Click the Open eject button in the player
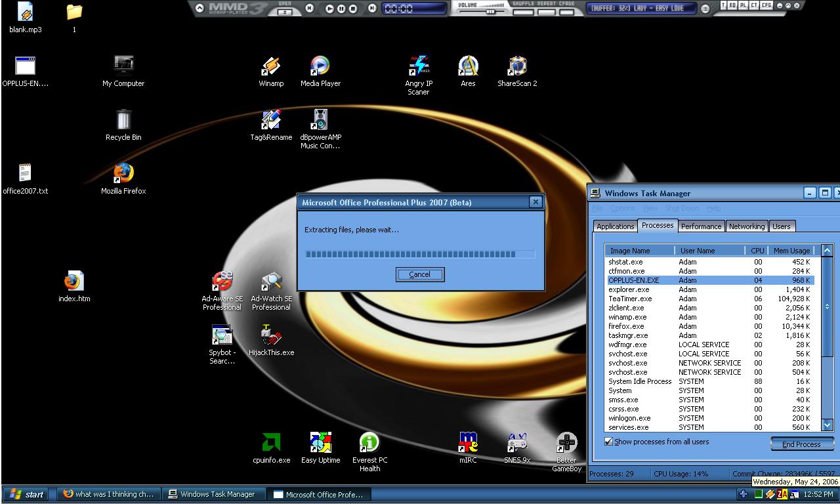 coord(285,11)
